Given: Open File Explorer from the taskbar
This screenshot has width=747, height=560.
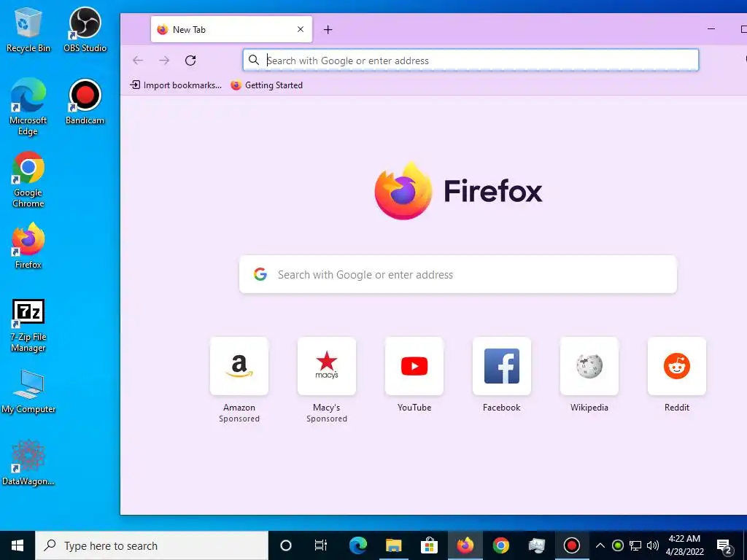Looking at the screenshot, I should pos(394,545).
